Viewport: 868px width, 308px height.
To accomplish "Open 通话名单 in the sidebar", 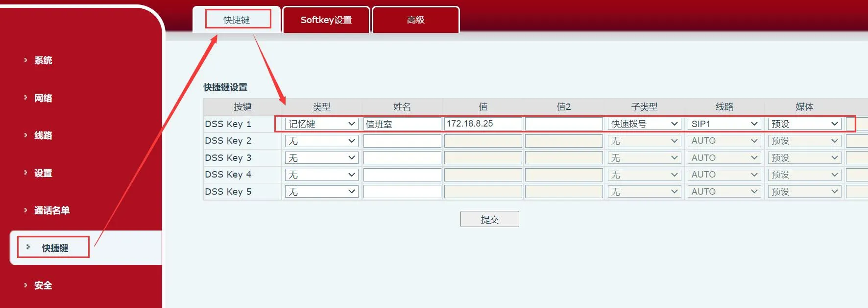I will [x=52, y=210].
